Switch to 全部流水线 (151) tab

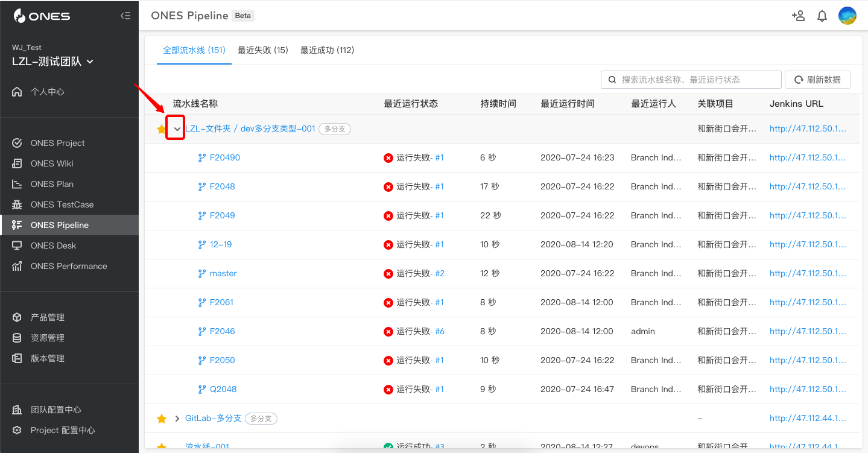(194, 50)
